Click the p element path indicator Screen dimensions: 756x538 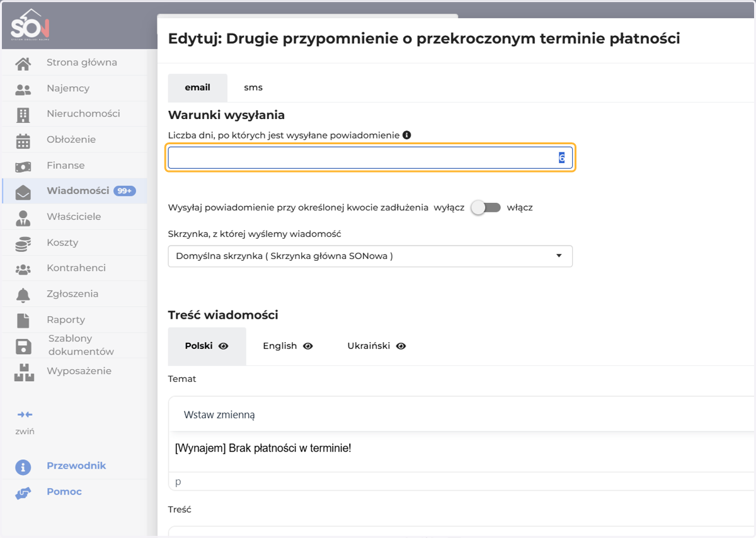178,482
